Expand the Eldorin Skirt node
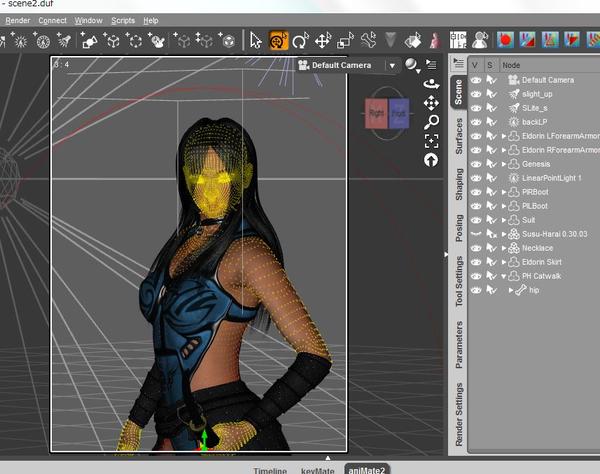Viewport: 600px width, 474px height. pos(504,262)
